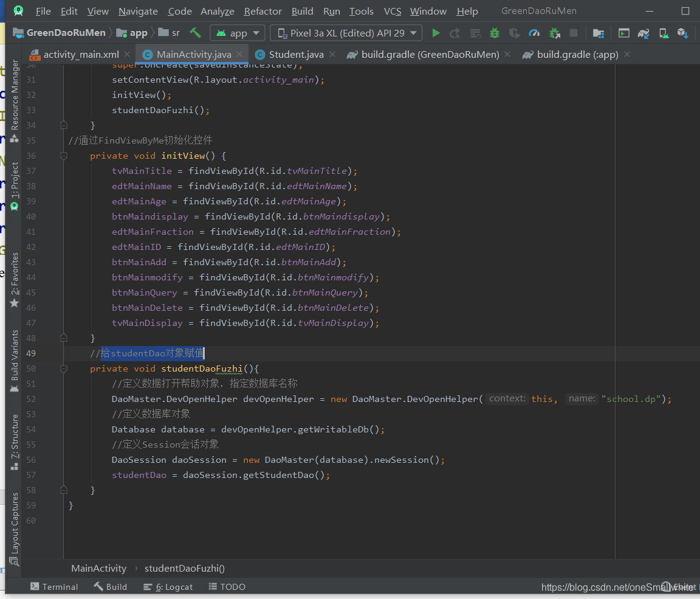
Task: Click the gray Stop icon
Action: pos(574,33)
